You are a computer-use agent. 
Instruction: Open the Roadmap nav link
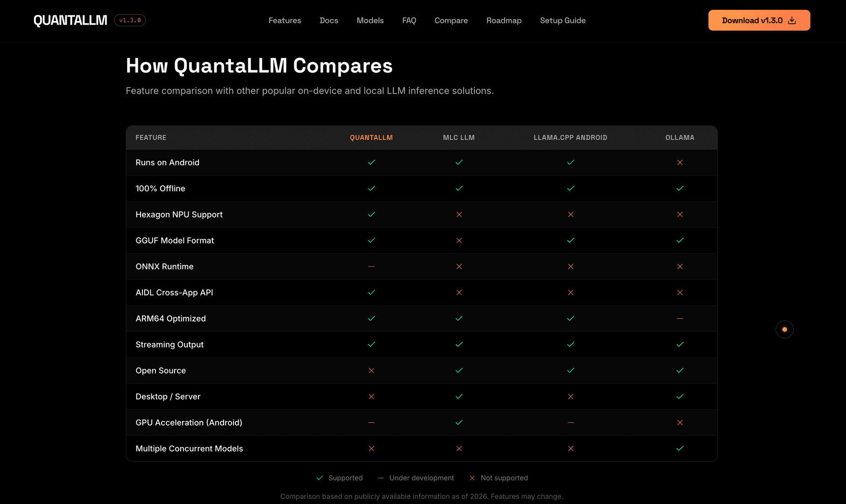504,21
